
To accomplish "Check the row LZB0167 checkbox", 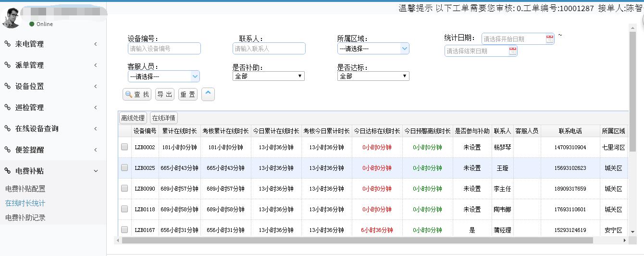I will (124, 230).
